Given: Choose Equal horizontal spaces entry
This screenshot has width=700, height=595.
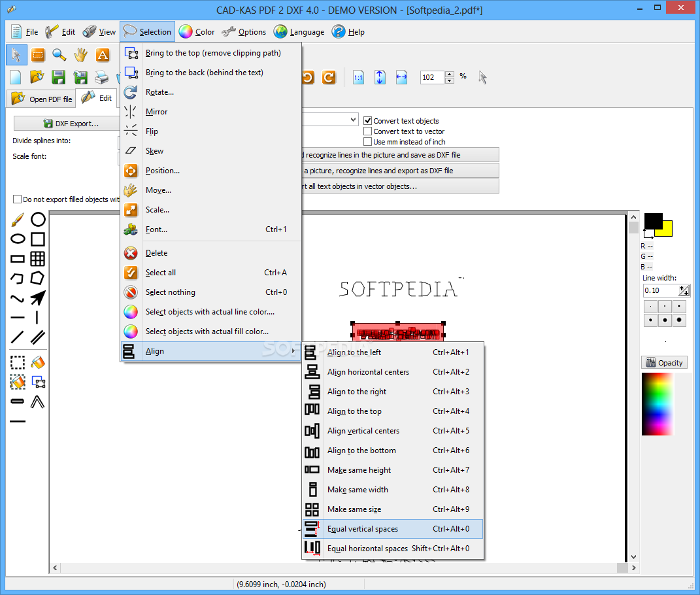Looking at the screenshot, I should [392, 549].
